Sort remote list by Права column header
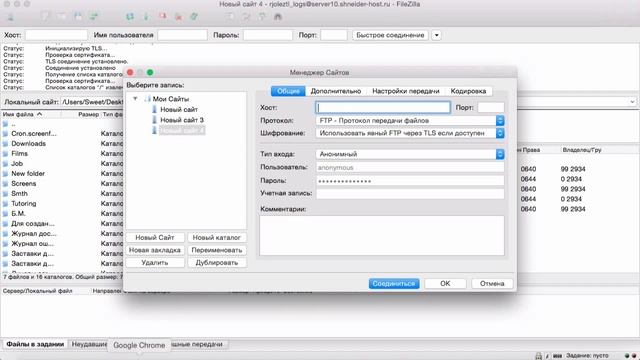The width and height of the screenshot is (640, 360). 531,150
